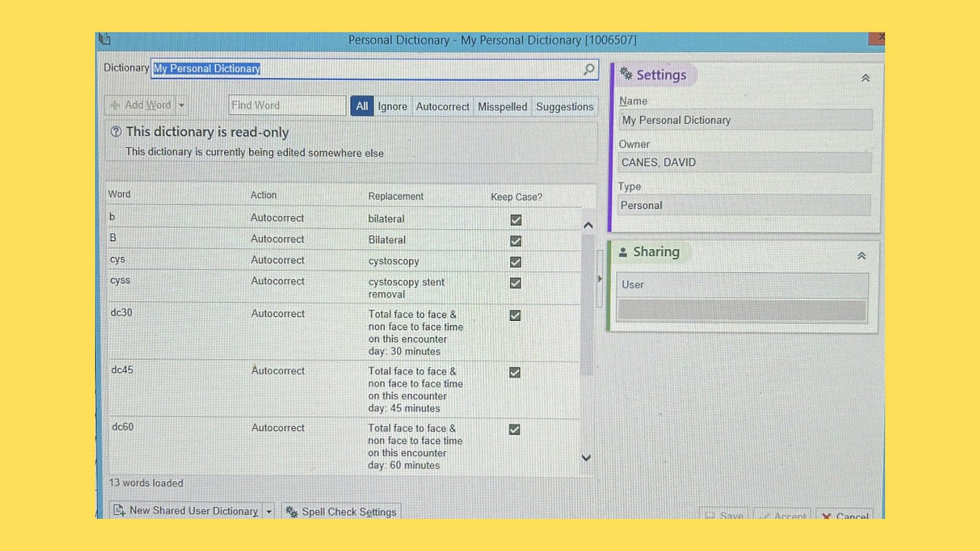This screenshot has height=551, width=980.
Task: Click the Type field showing Personal
Action: [744, 205]
